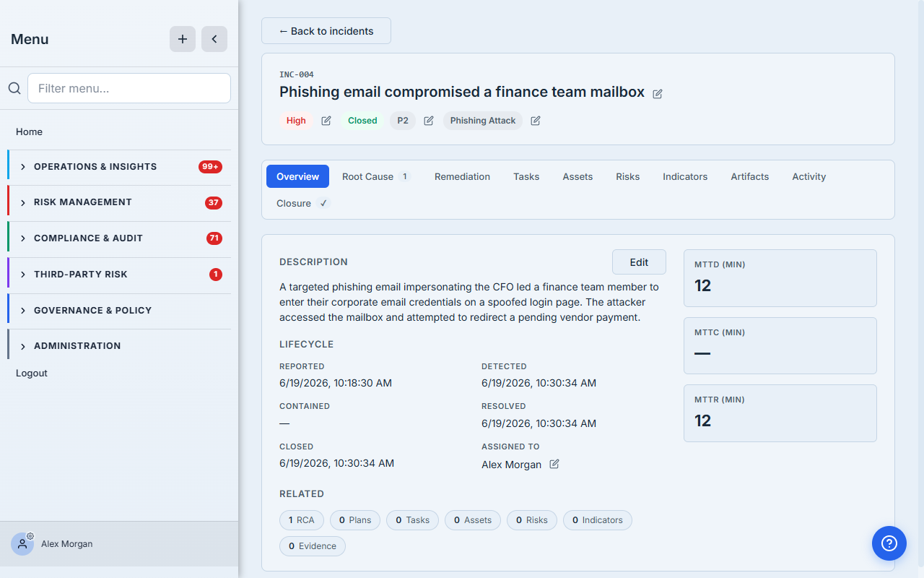Image resolution: width=924 pixels, height=578 pixels.
Task: Edit the incident title with the pencil icon
Action: pyautogui.click(x=658, y=94)
